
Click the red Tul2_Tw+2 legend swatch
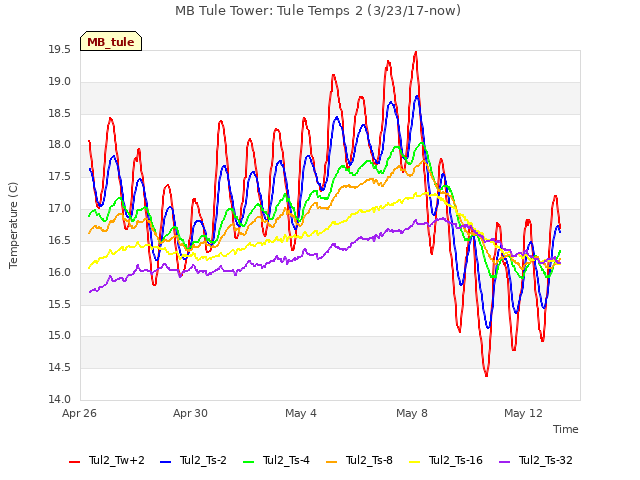tap(75, 462)
